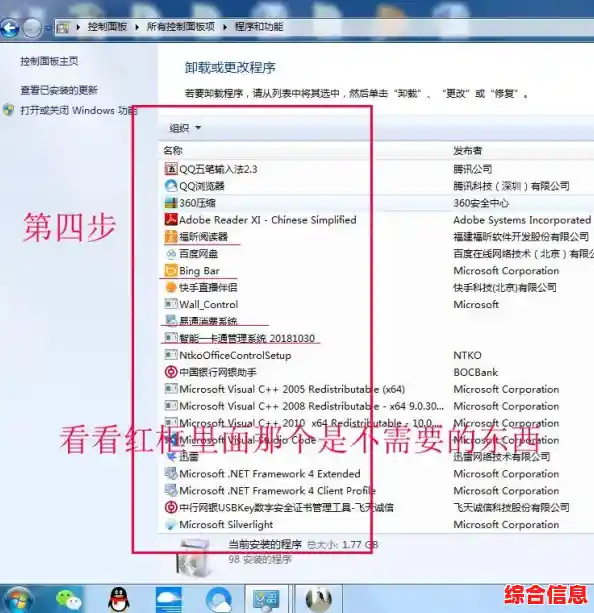Click '360压缩' program name
Viewport: 594px width, 613px height.
[x=197, y=203]
